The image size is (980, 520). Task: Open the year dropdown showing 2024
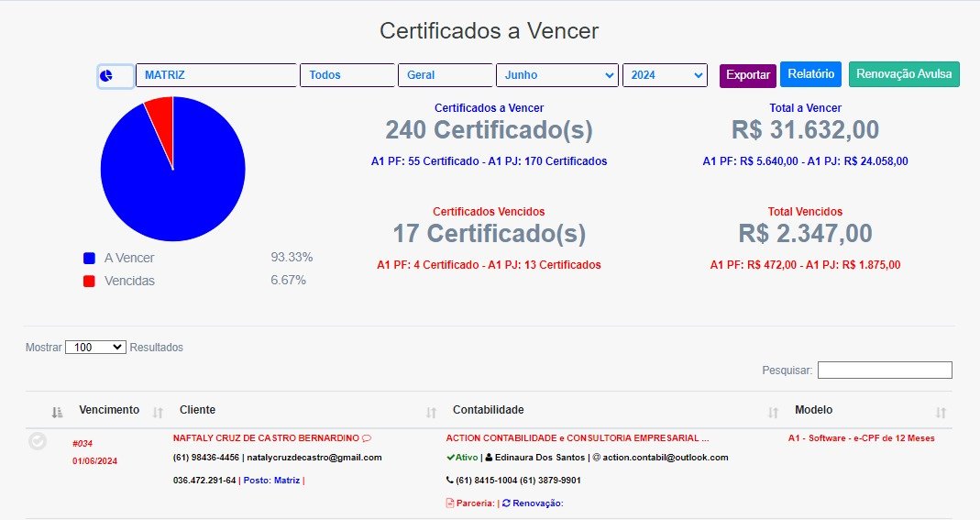665,75
